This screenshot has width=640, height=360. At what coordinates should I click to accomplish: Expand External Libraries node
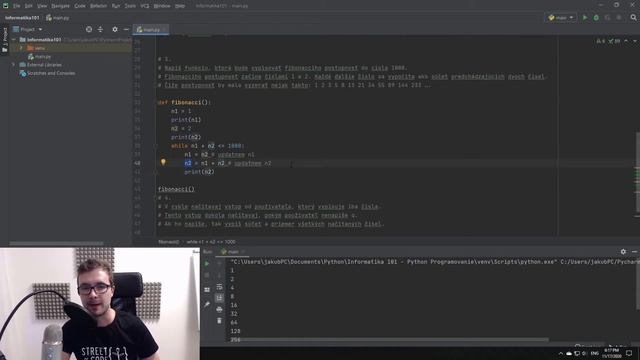[x=13, y=64]
